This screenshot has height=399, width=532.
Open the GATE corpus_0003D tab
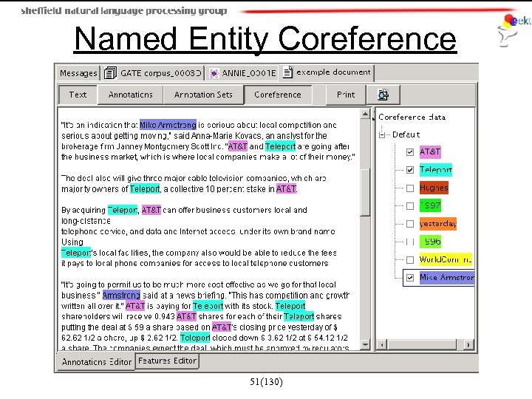point(153,73)
